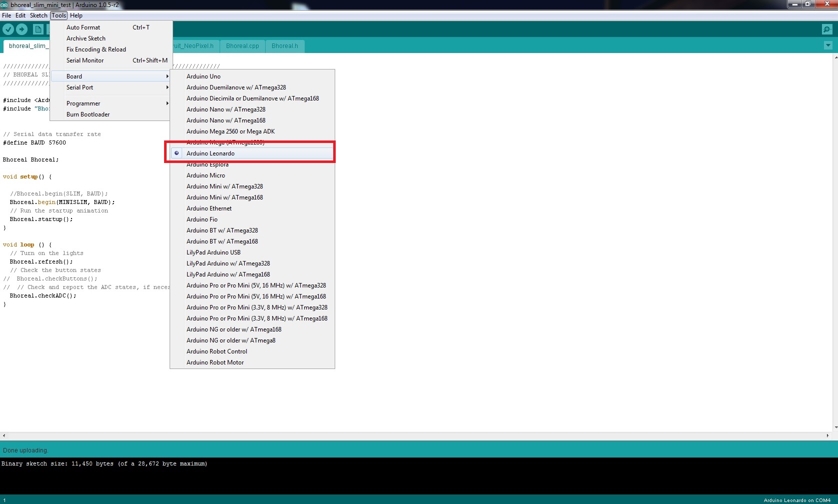Close the open Tools menu
Viewport: 838px width, 504px height.
click(59, 15)
